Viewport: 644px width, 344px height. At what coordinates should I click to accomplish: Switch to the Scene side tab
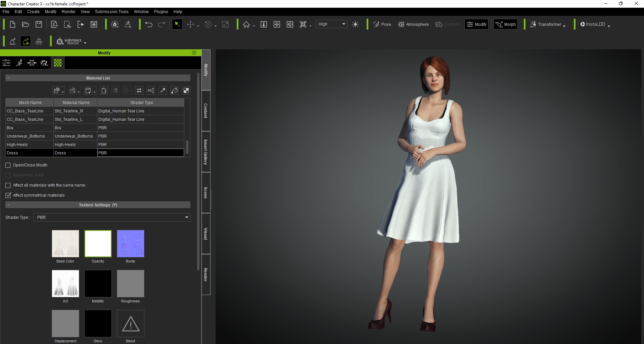206,193
